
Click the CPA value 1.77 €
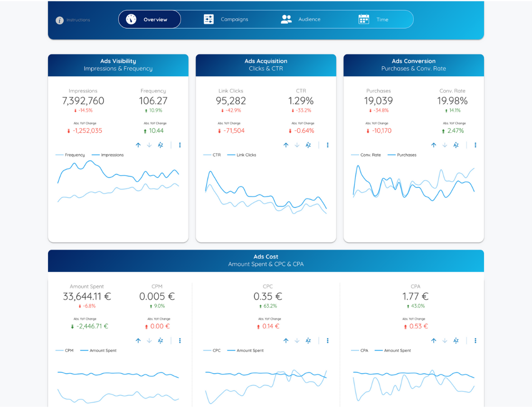click(x=415, y=297)
